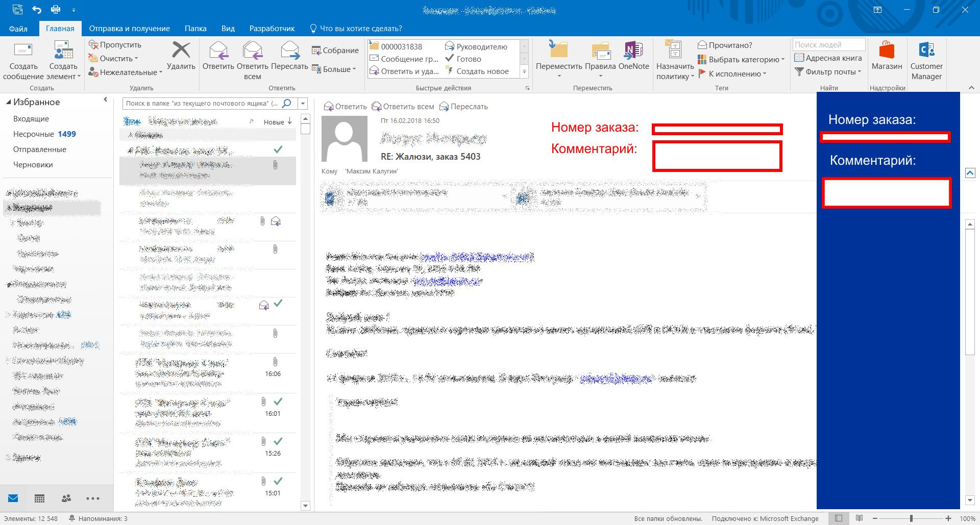This screenshot has width=980, height=525.
Task: Click Undo in Quick Access Toolbar
Action: 36,10
